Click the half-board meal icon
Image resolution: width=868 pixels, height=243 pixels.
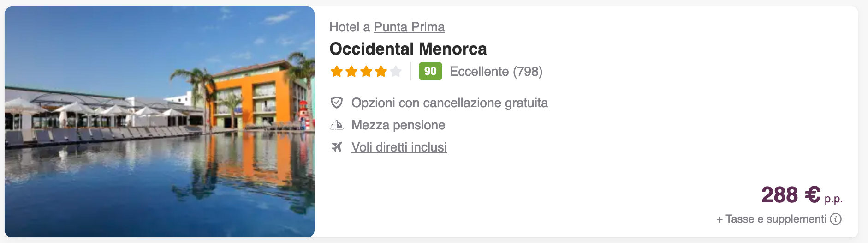pos(337,125)
